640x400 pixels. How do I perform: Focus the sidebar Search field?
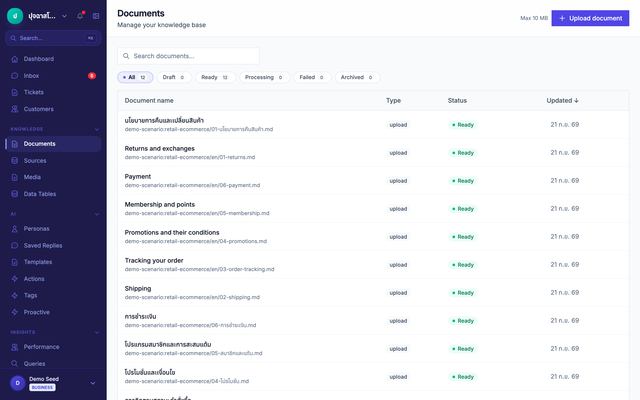[53, 38]
